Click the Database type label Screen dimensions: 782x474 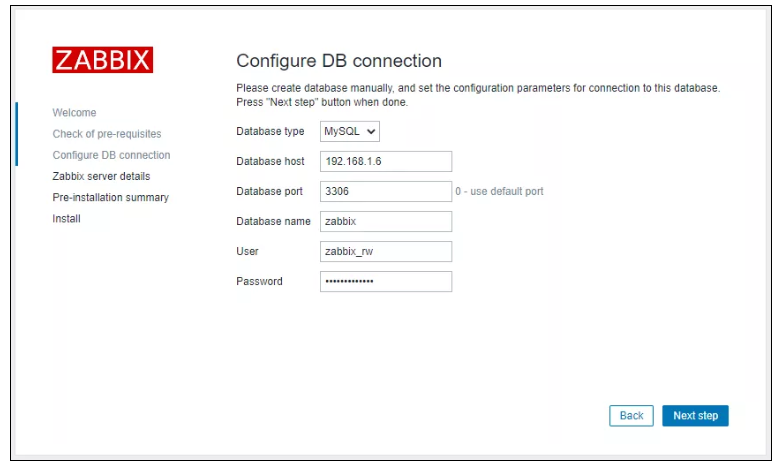click(270, 131)
